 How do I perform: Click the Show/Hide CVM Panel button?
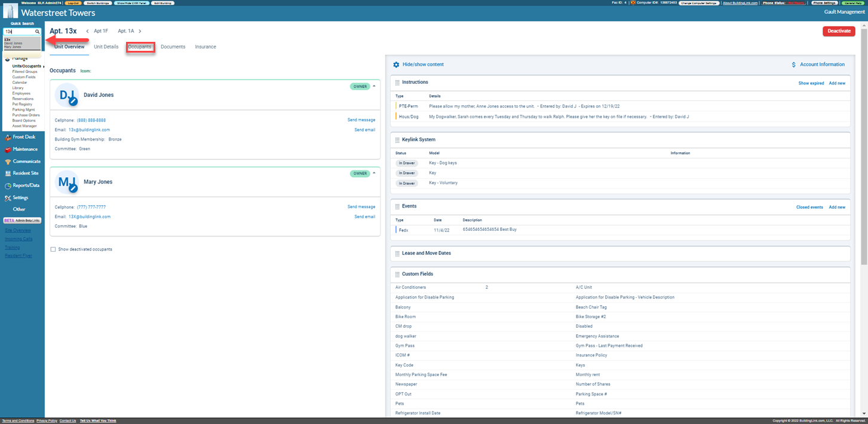(131, 3)
